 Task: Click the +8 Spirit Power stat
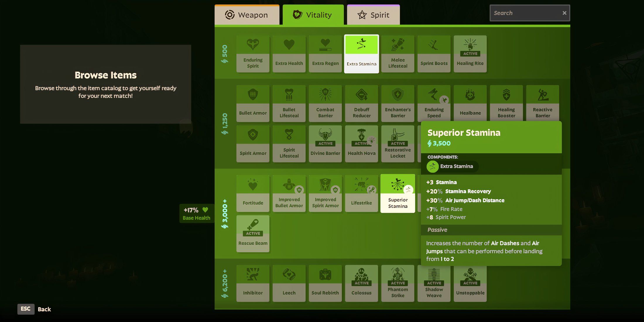(446, 217)
